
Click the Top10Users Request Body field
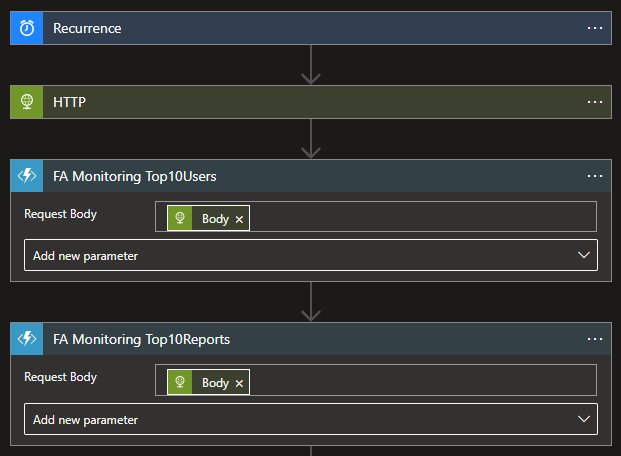(x=420, y=217)
